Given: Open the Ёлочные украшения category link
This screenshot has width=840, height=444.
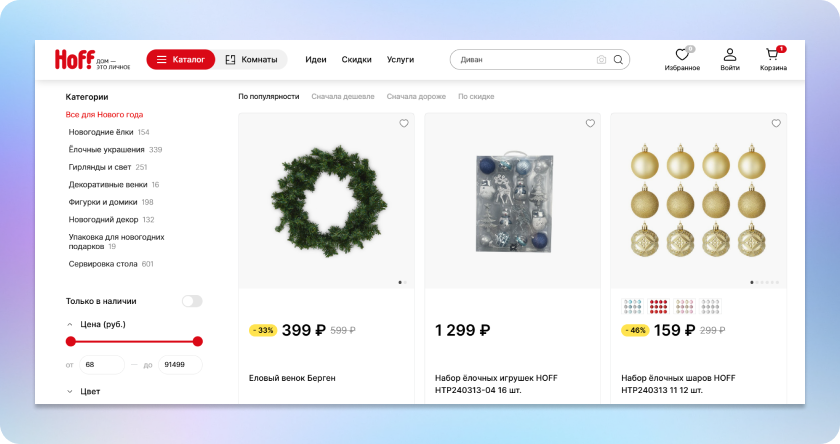Looking at the screenshot, I should 107,149.
